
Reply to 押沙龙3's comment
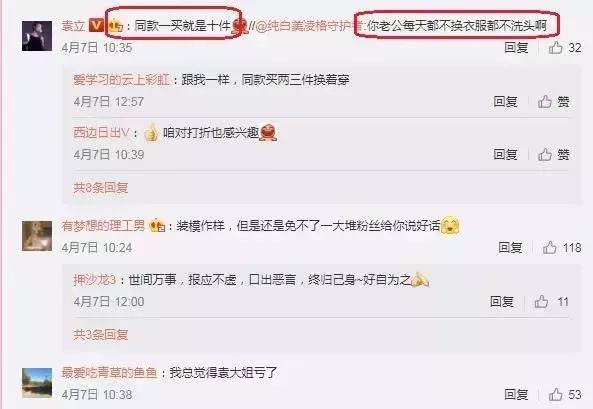[502, 302]
